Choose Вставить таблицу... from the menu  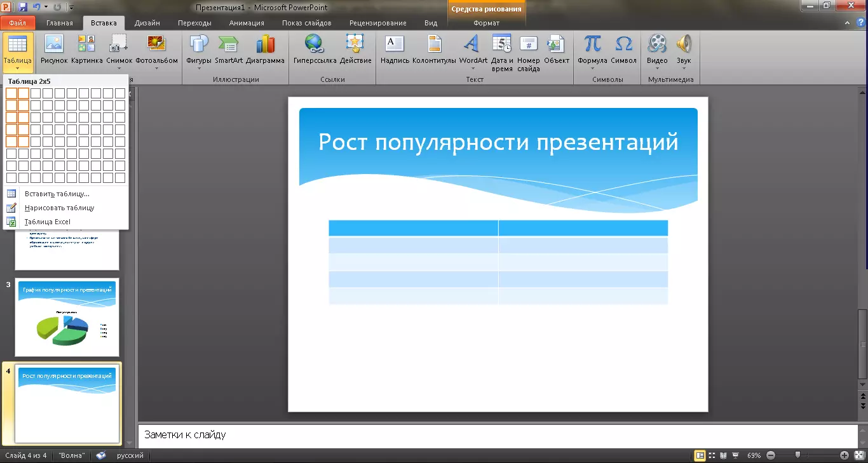[x=57, y=194]
